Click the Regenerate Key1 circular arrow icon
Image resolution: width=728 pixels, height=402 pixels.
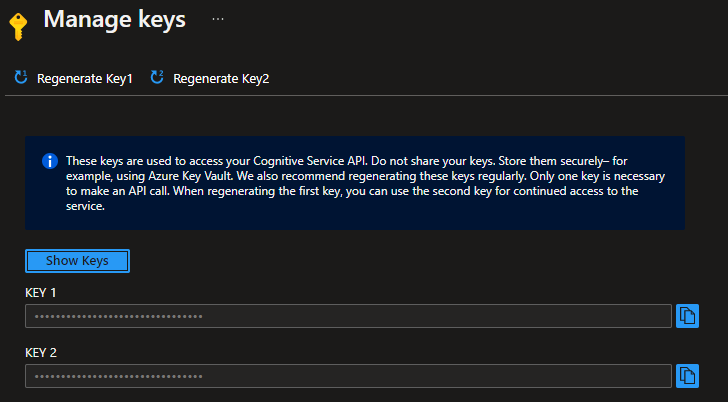click(21, 77)
